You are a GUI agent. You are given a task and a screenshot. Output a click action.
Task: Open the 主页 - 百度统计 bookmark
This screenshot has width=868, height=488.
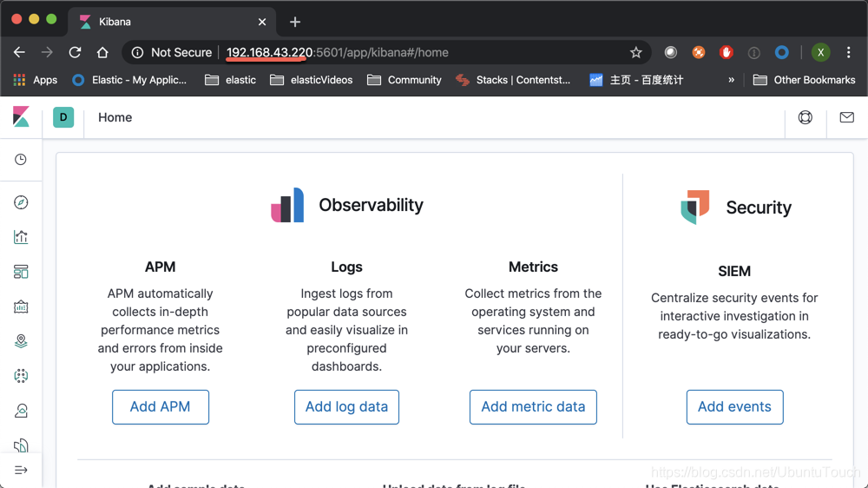tap(636, 80)
